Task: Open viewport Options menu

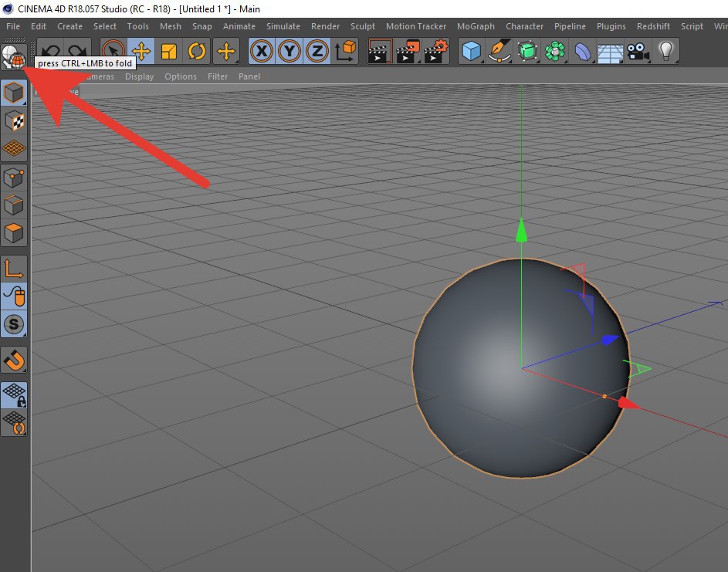Action: pyautogui.click(x=181, y=76)
